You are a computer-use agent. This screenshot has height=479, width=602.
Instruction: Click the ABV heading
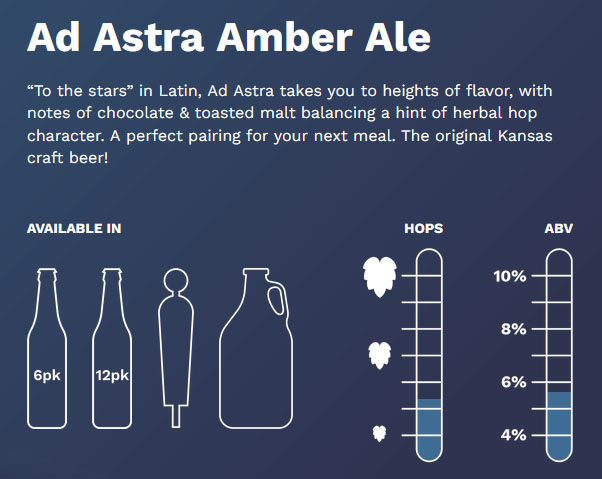click(559, 229)
